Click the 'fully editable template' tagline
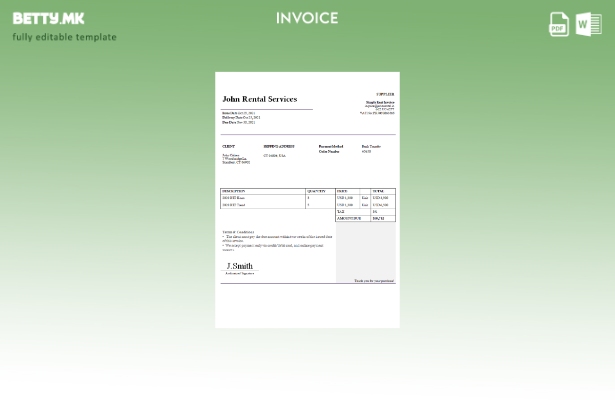Screen dimensions: 615x400 tap(64, 37)
